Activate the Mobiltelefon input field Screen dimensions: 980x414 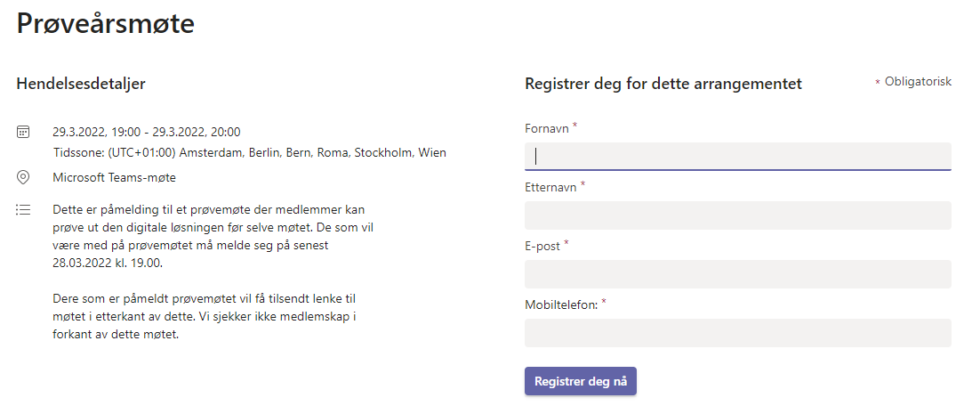(x=737, y=333)
